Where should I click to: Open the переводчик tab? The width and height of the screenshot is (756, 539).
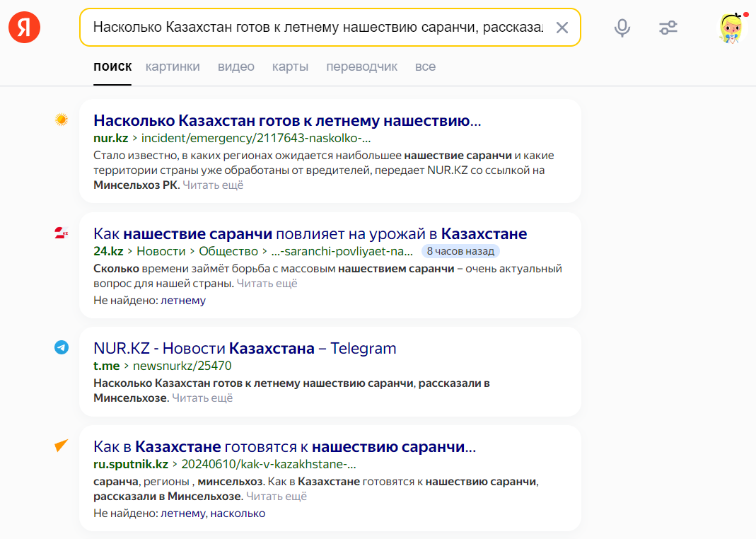361,66
